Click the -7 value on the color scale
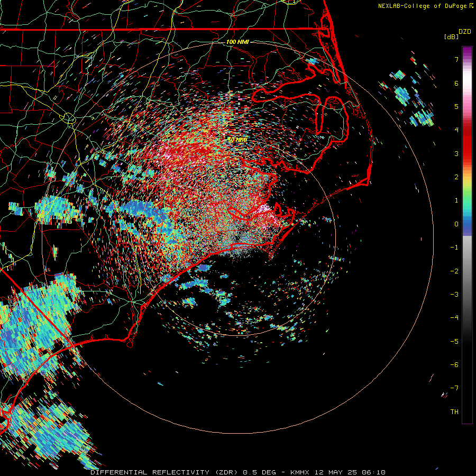 tap(454, 388)
